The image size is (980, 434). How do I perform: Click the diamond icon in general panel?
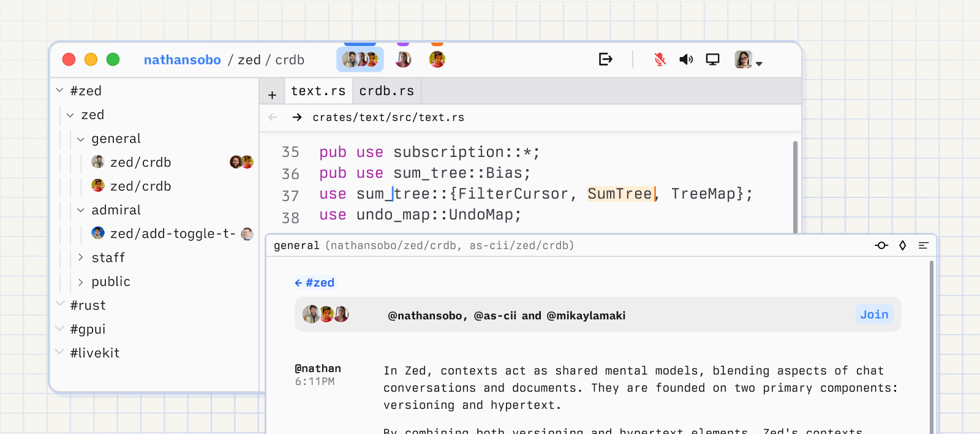[902, 246]
